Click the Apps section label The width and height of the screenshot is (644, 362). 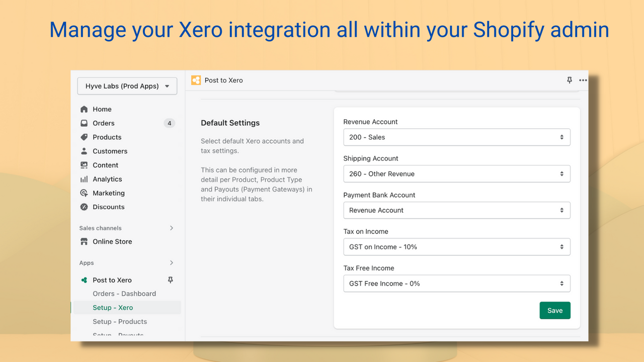[87, 263]
